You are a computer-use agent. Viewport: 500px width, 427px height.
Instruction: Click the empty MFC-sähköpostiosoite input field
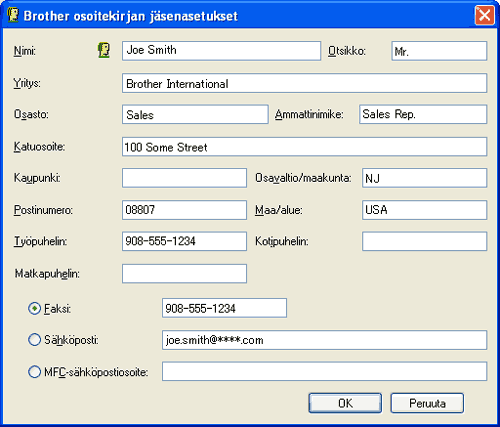(x=324, y=371)
